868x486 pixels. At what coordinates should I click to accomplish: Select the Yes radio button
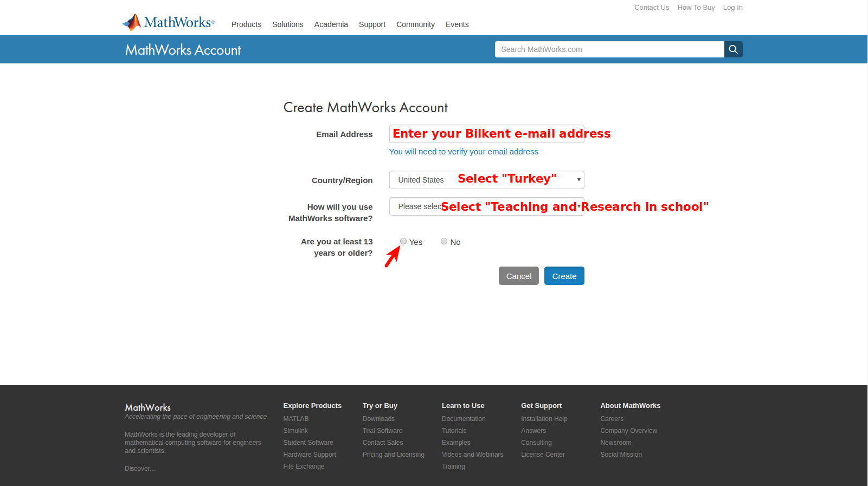(403, 242)
